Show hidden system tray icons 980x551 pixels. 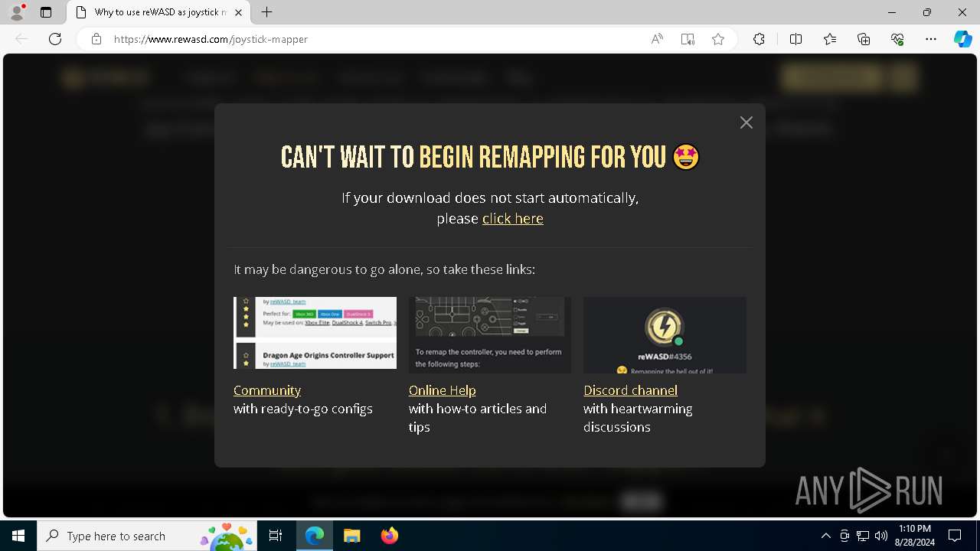(x=825, y=536)
